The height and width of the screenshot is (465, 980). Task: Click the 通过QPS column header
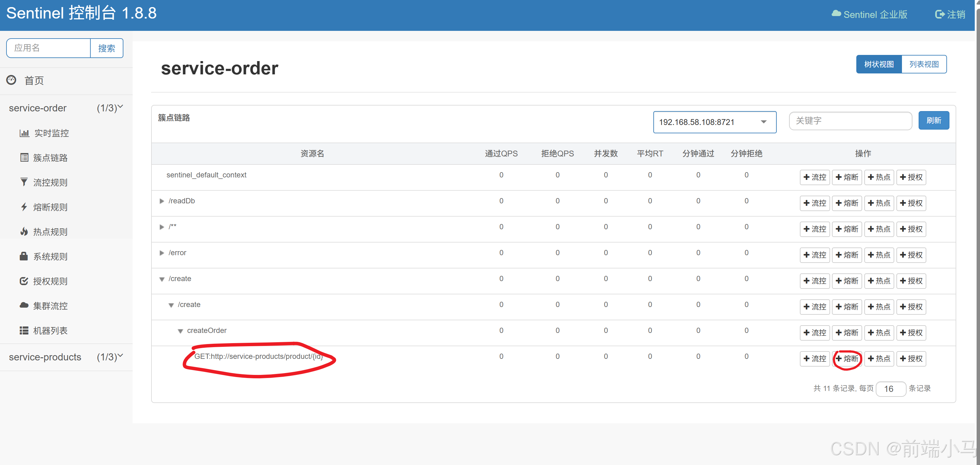tap(501, 153)
